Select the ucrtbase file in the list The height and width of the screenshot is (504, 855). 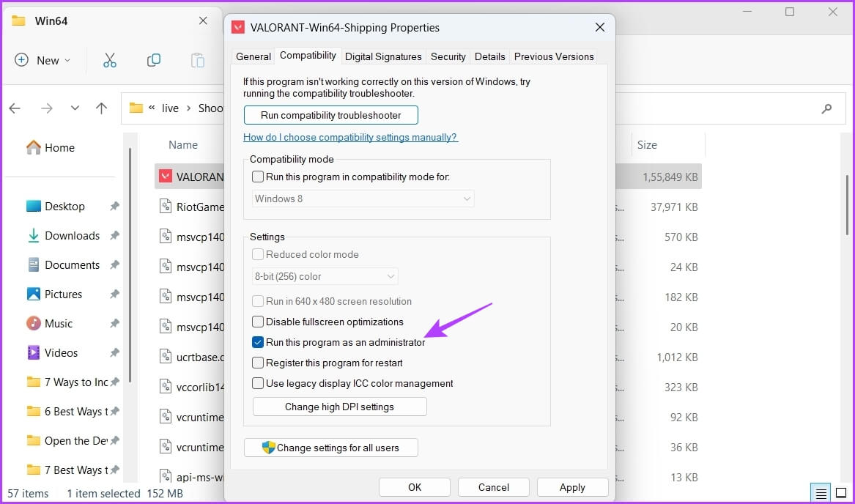[191, 357]
